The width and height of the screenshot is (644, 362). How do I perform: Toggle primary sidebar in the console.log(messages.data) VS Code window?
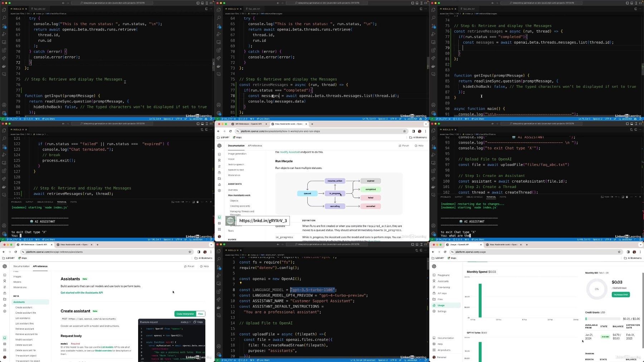click(x=413, y=3)
